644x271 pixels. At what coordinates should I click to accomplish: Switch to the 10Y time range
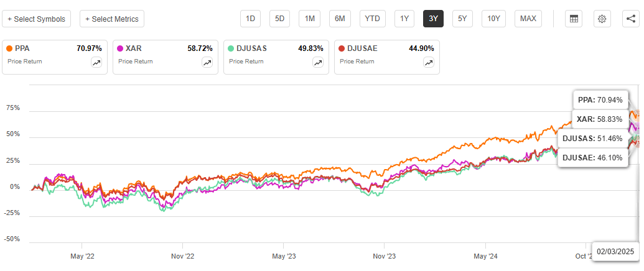coord(493,19)
